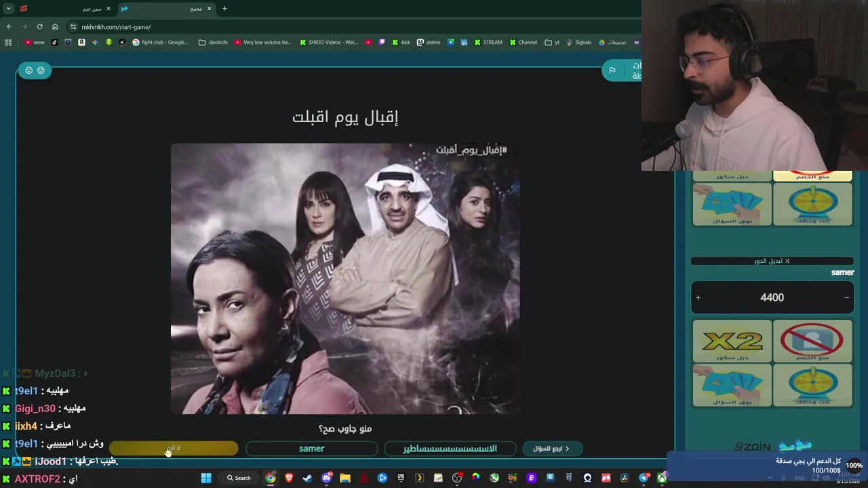Click 'تبديل الدور' switch turn bar

click(772, 261)
